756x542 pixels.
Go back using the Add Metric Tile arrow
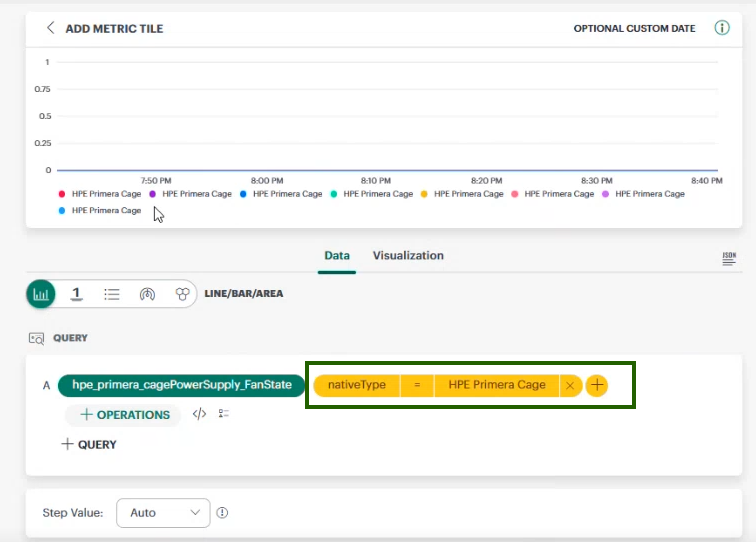[x=50, y=28]
